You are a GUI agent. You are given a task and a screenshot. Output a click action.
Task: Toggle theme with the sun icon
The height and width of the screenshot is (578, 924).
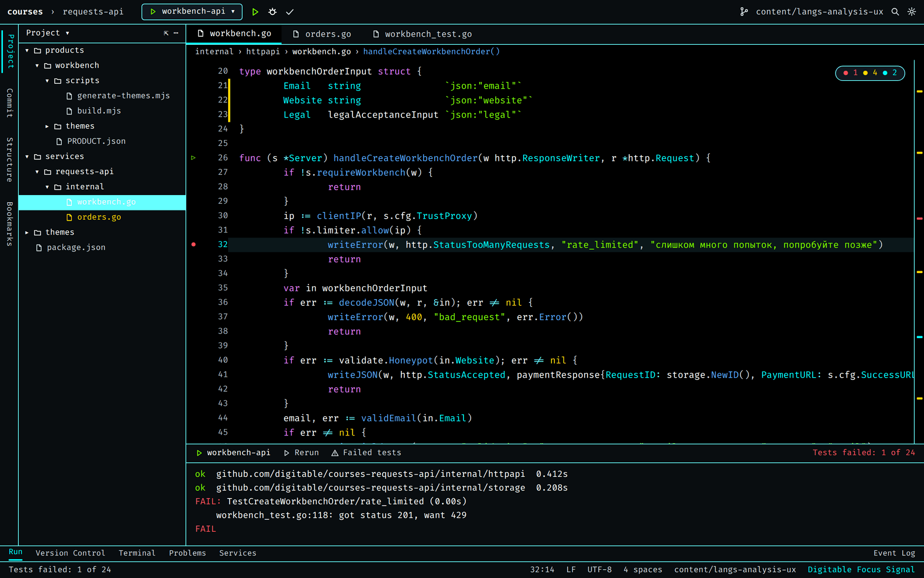[911, 12]
